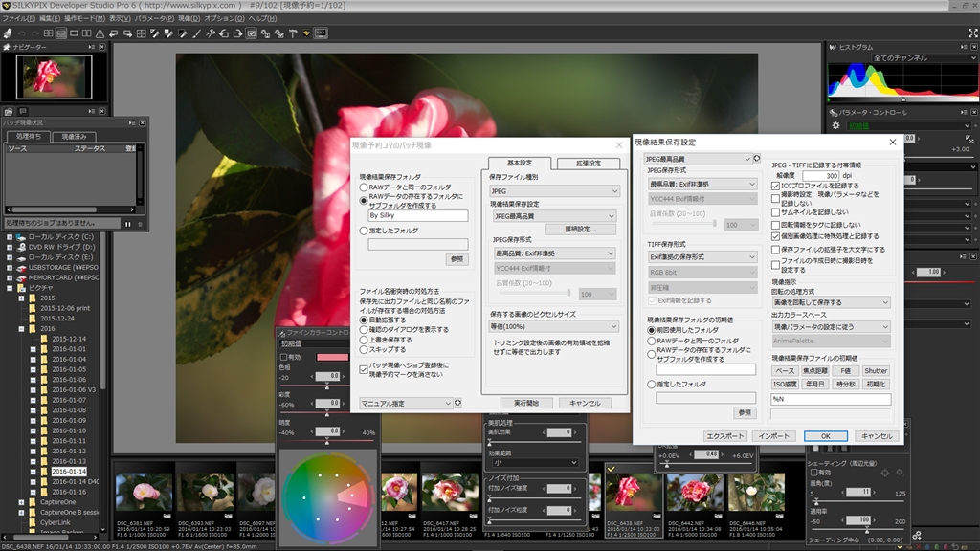
Task: Select 指定したフォルダ radio in batch dialog
Action: click(x=364, y=231)
